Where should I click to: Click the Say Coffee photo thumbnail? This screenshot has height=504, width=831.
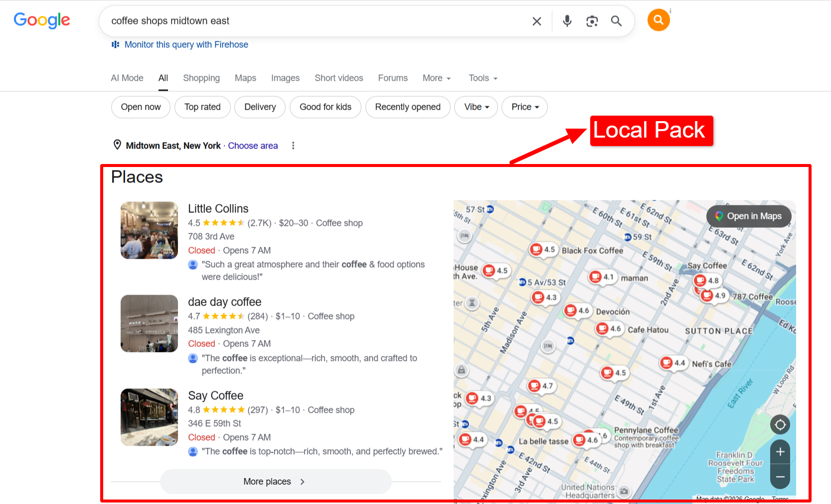pyautogui.click(x=149, y=417)
